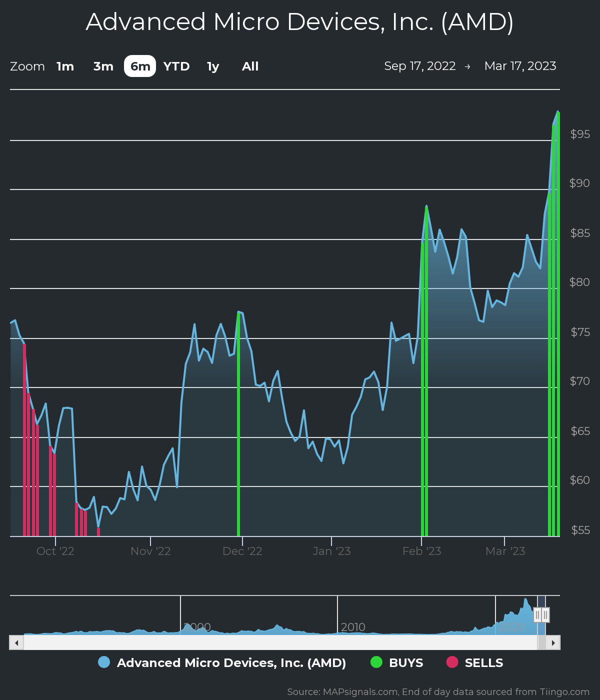Click the red SELLS legend marker
This screenshot has width=600, height=700.
tap(452, 662)
